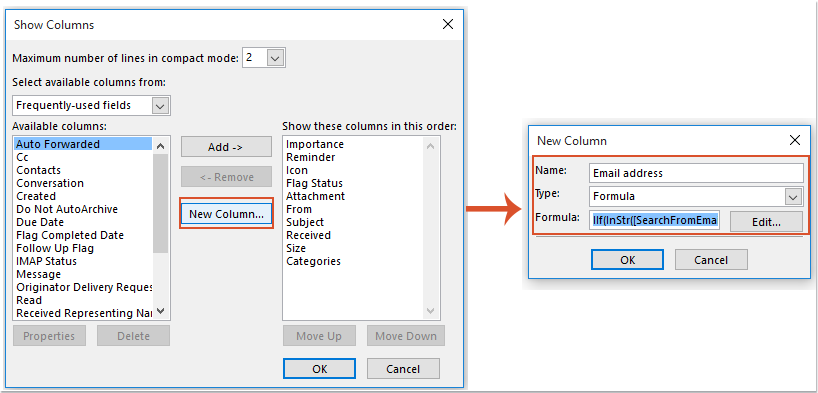Select Attachment in shown columns list
The width and height of the screenshot is (818, 393).
tap(353, 196)
